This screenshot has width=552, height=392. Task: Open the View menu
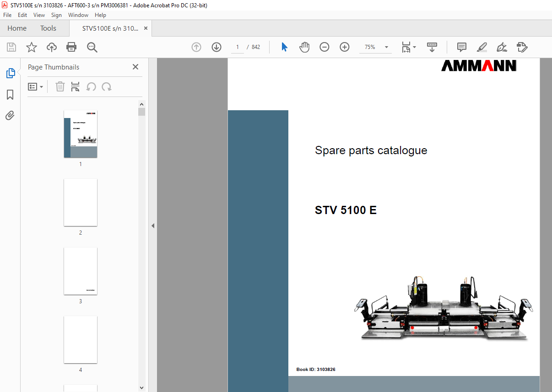39,15
